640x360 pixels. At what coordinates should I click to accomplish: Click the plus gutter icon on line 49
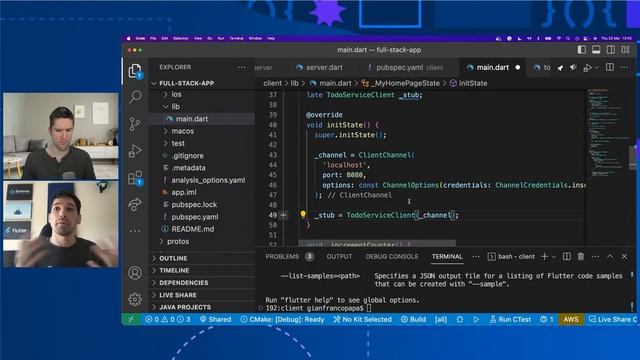pos(284,215)
